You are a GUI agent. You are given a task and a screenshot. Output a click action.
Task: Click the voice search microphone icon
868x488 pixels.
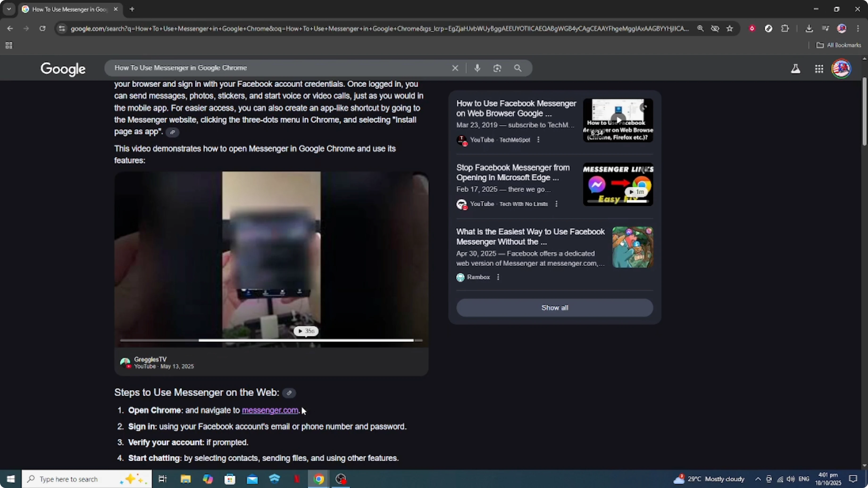pyautogui.click(x=477, y=68)
